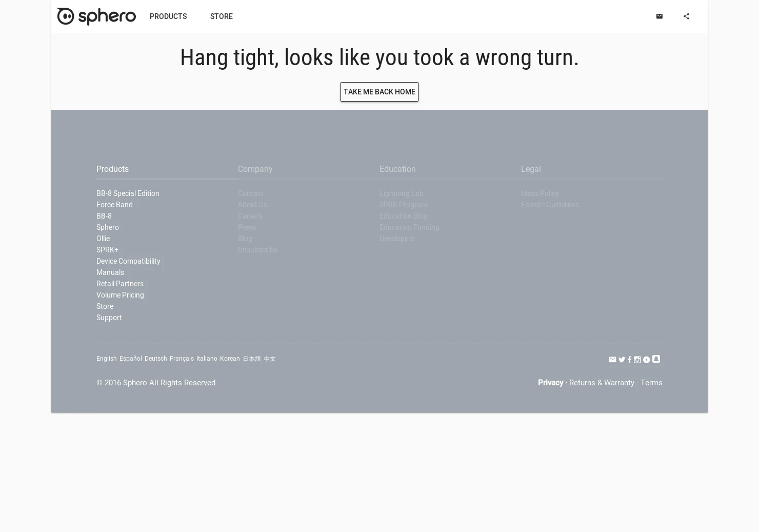
Task: Select the Products footer tab
Action: tap(112, 169)
